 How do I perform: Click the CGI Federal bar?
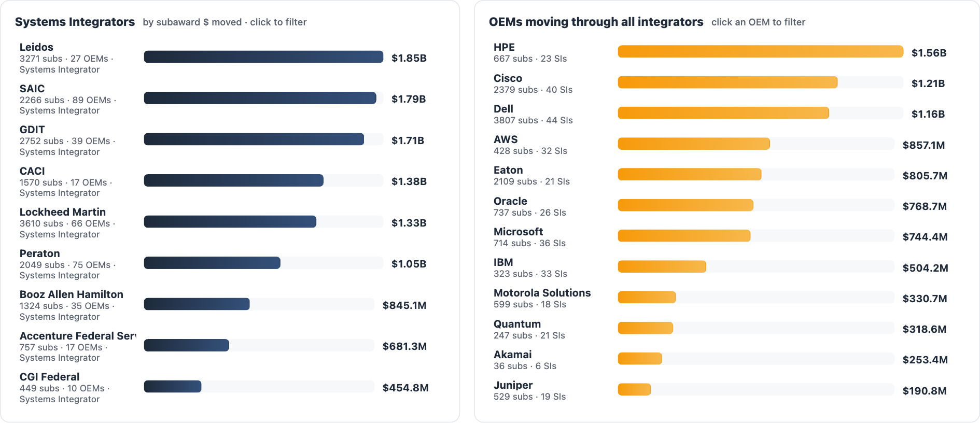(x=173, y=387)
